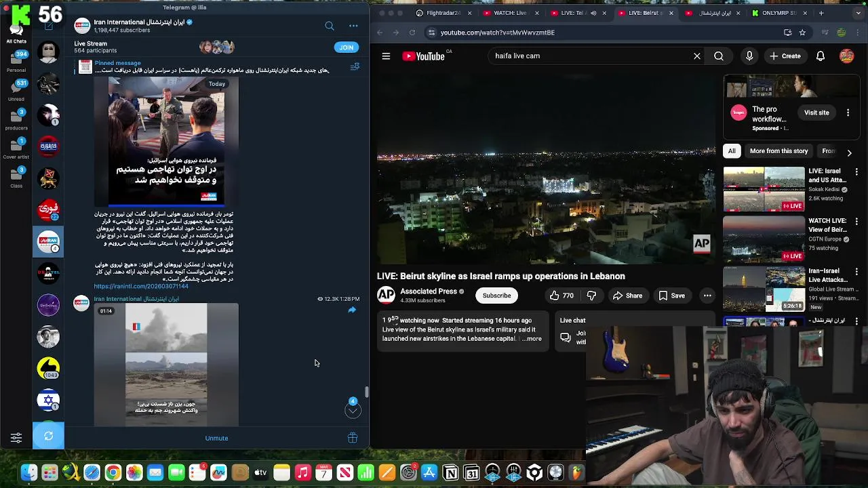Screen dimensions: 868x488
Task: Open Iran International chat in Telegram list
Action: click(48, 241)
